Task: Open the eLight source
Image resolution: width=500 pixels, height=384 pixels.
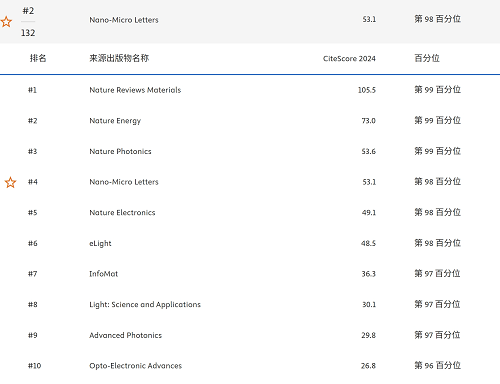Action: tap(100, 243)
